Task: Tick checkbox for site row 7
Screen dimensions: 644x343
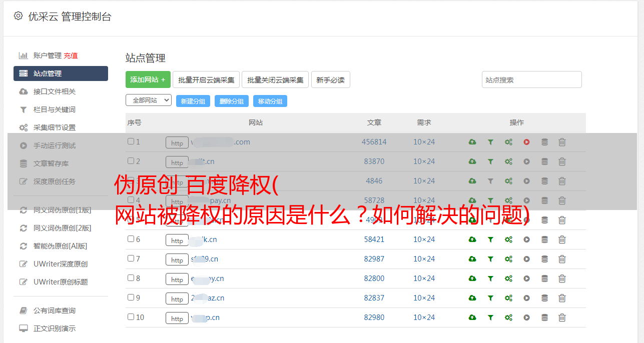Action: coord(131,258)
